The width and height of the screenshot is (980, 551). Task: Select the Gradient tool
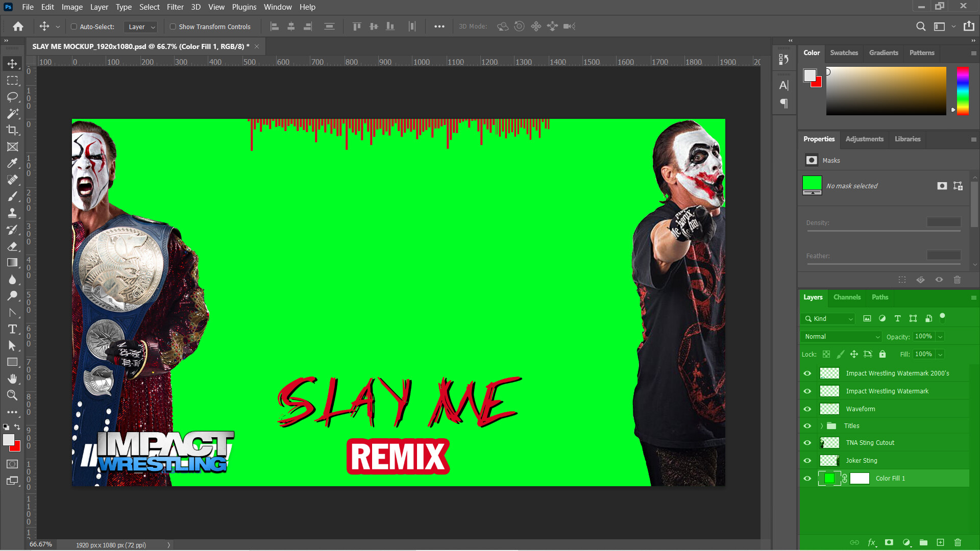pos(12,263)
